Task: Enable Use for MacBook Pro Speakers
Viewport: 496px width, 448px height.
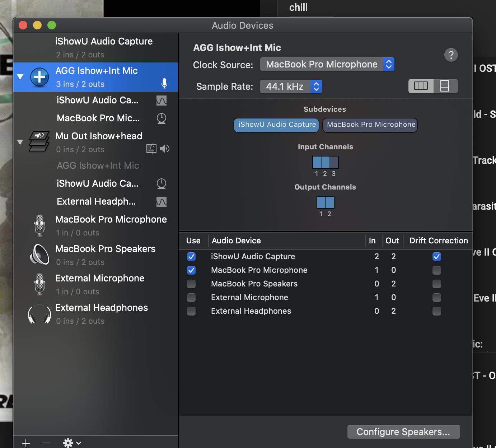Action: pos(191,284)
